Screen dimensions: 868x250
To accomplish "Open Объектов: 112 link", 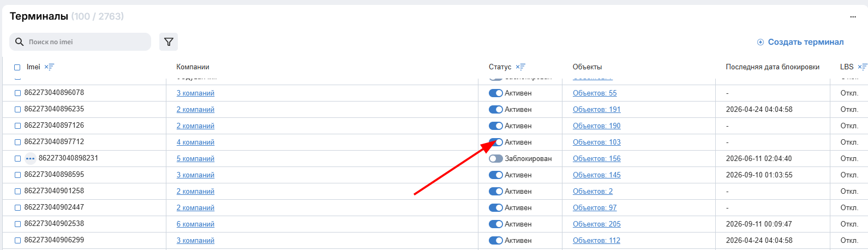I will click(x=597, y=241).
